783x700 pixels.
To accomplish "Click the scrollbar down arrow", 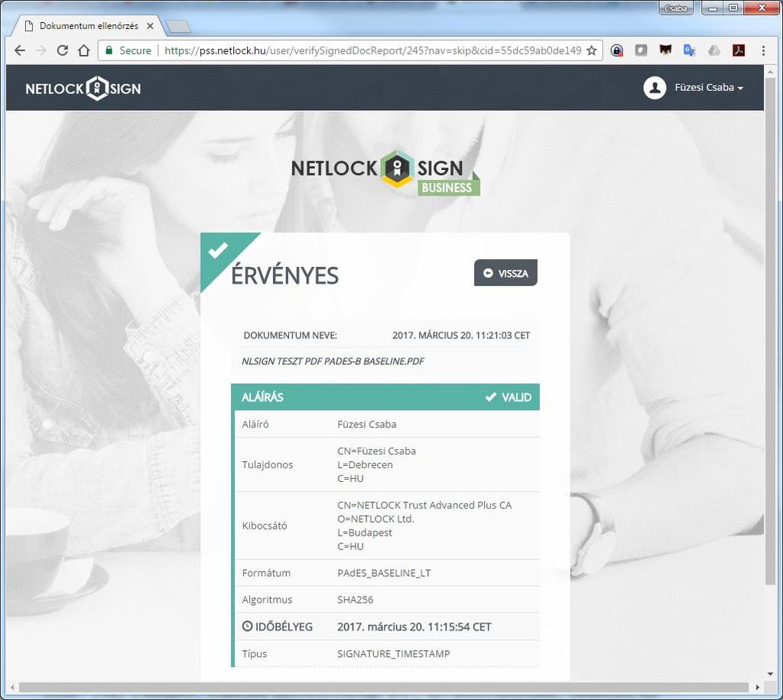I will tap(769, 674).
